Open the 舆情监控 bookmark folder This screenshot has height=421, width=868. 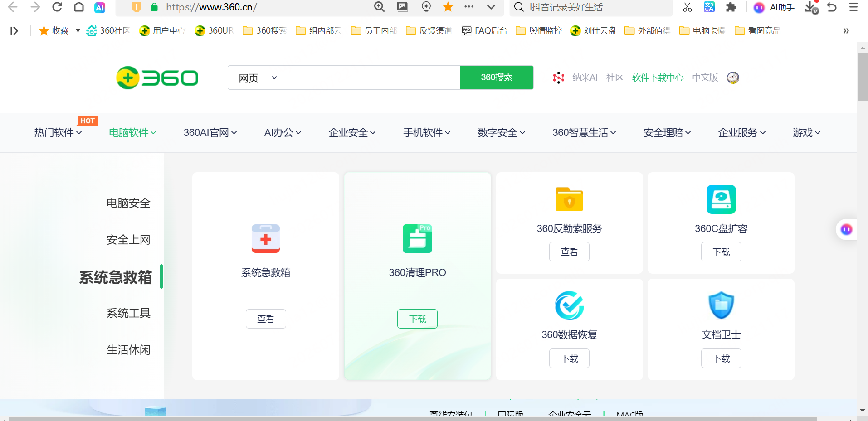(x=539, y=31)
